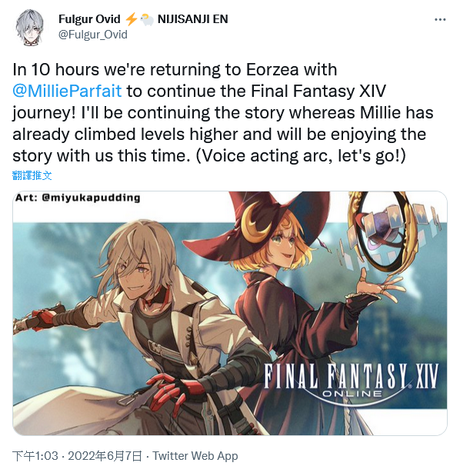Click the red gloved hand in artwork
Viewport: 460px width, 476px height.
point(170,391)
